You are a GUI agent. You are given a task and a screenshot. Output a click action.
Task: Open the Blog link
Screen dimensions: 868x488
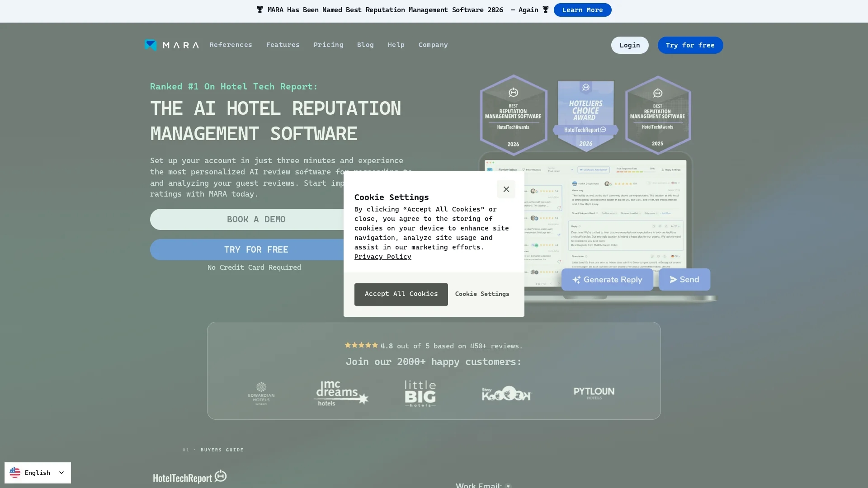[365, 45]
